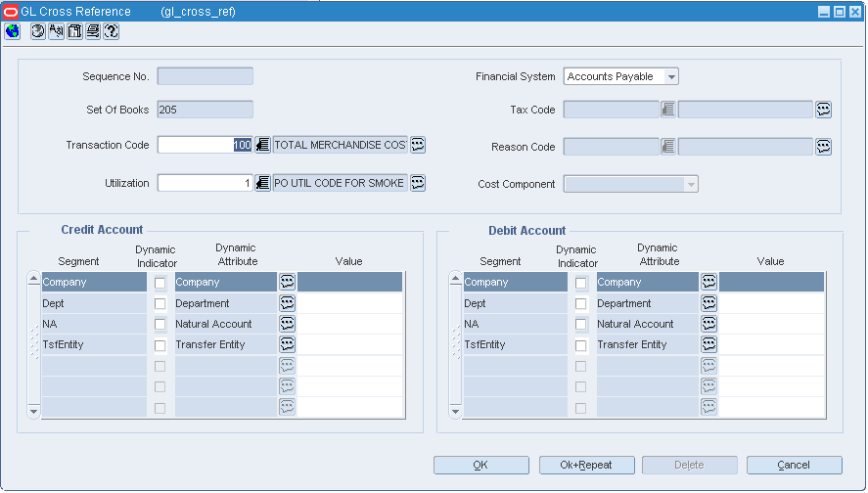Select Credit Account NA segment row

click(94, 324)
